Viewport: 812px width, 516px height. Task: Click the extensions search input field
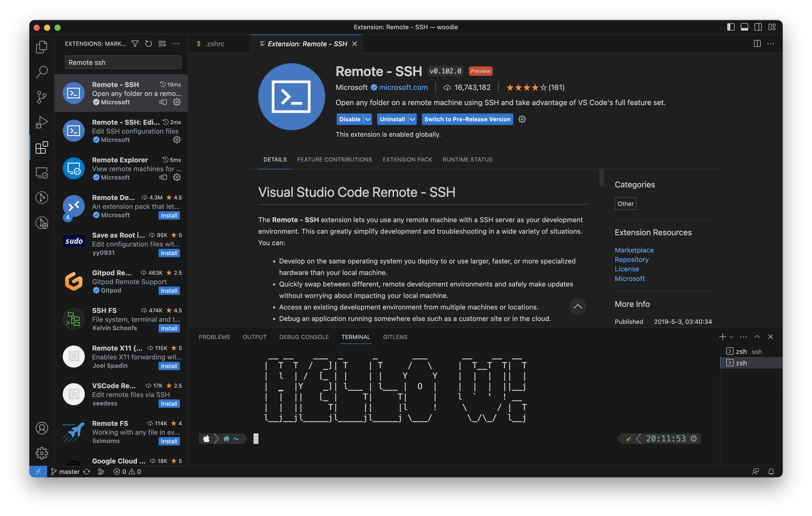[123, 62]
